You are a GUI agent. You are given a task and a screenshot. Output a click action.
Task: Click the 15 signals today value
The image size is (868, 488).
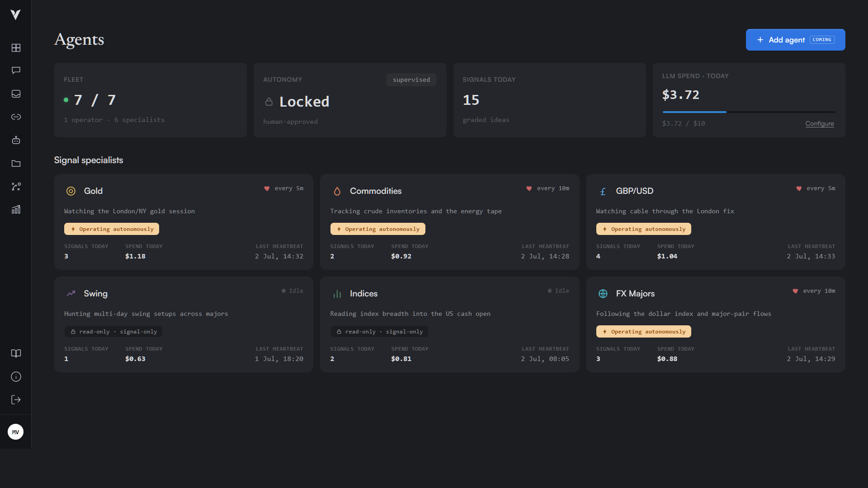pyautogui.click(x=471, y=100)
